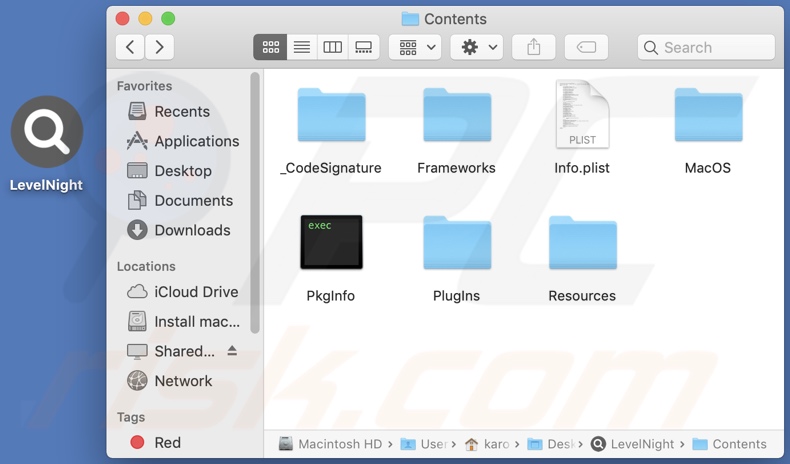The height and width of the screenshot is (464, 790).
Task: Switch to list view mode
Action: pyautogui.click(x=302, y=47)
